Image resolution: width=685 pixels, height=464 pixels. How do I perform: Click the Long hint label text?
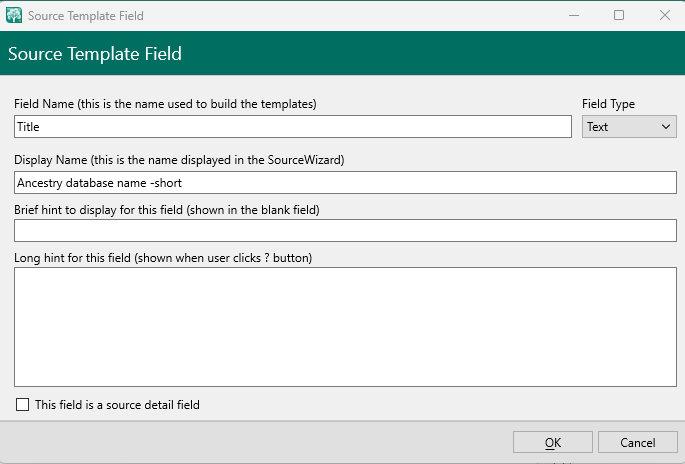click(163, 258)
